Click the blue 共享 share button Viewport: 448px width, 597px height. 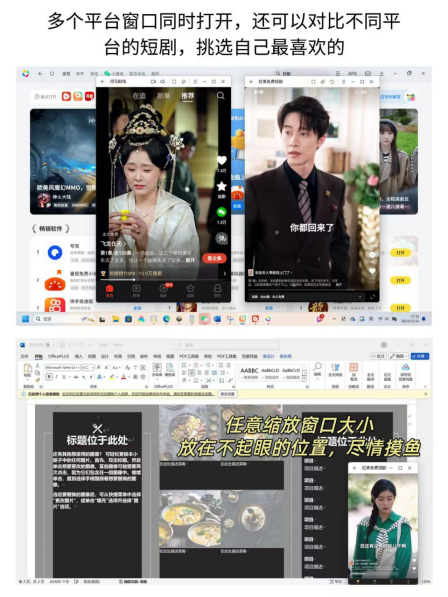coord(420,356)
